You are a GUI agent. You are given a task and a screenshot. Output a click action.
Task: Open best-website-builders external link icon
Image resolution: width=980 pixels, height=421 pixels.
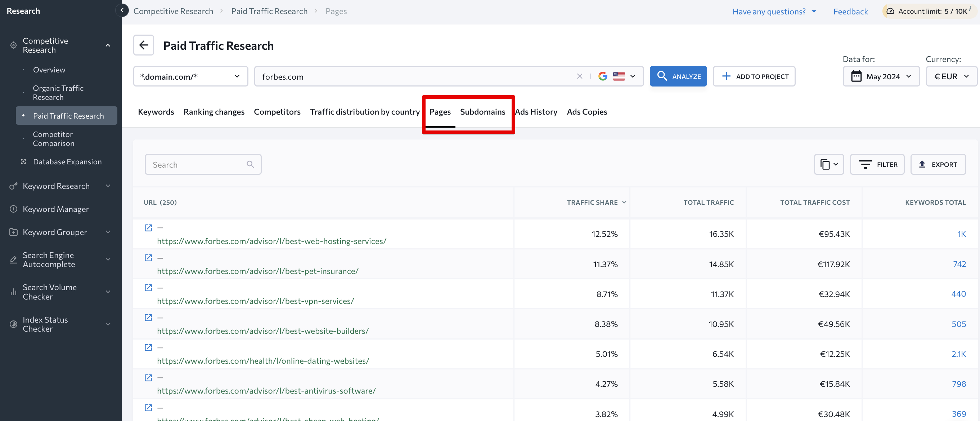[x=148, y=317]
